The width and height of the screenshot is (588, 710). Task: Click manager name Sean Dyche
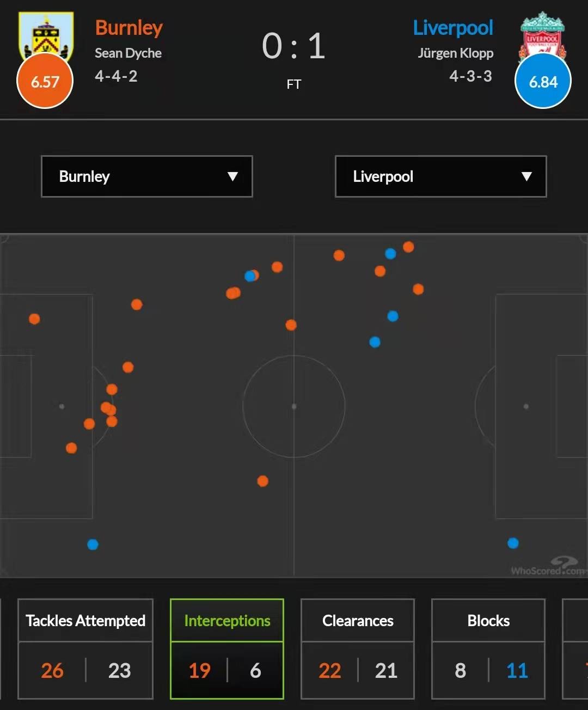tap(128, 53)
